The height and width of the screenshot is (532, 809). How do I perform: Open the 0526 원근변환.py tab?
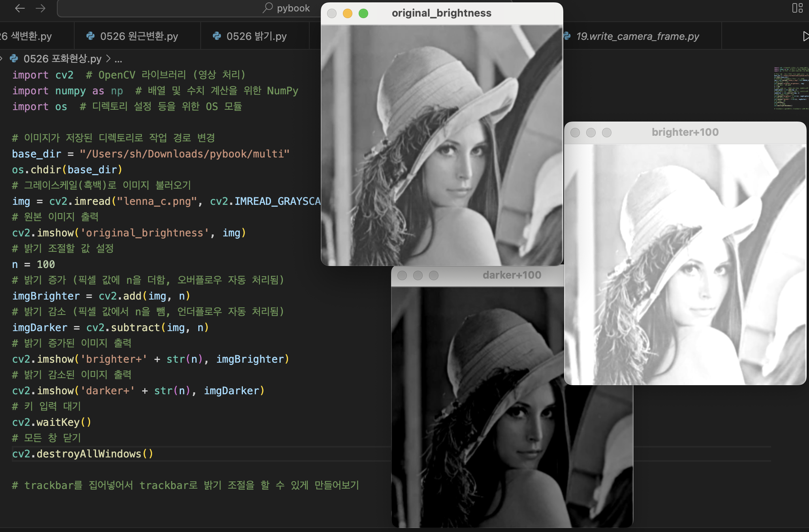coord(139,36)
